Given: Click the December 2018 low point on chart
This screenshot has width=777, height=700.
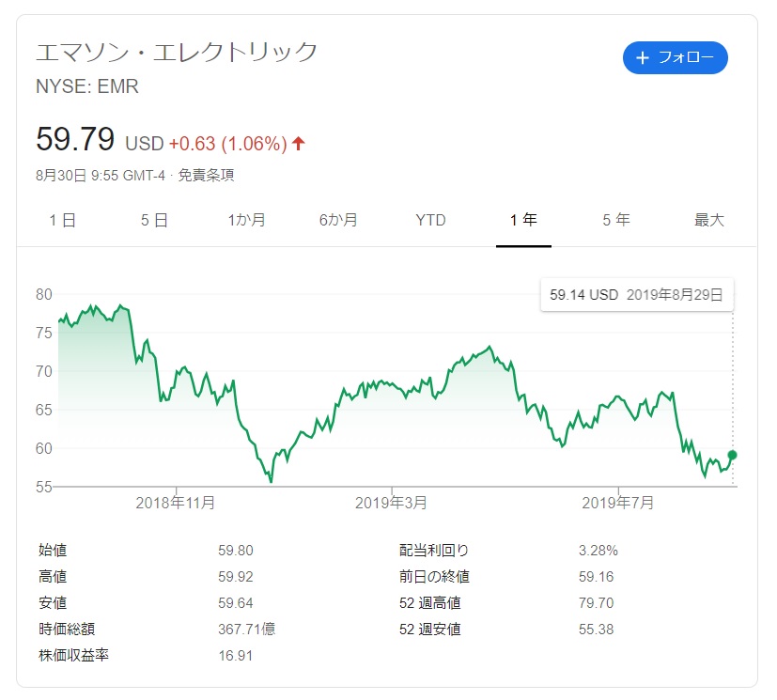Looking at the screenshot, I should click(271, 481).
